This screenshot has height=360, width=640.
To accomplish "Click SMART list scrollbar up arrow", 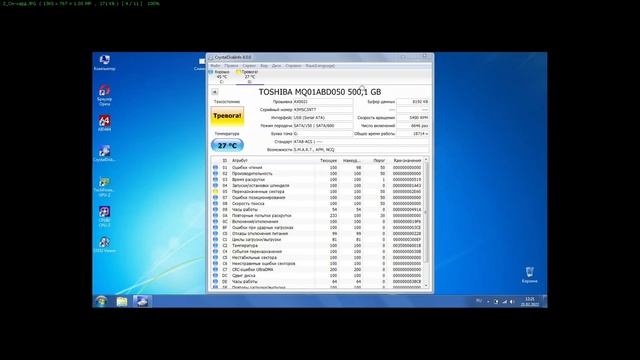I will point(427,160).
